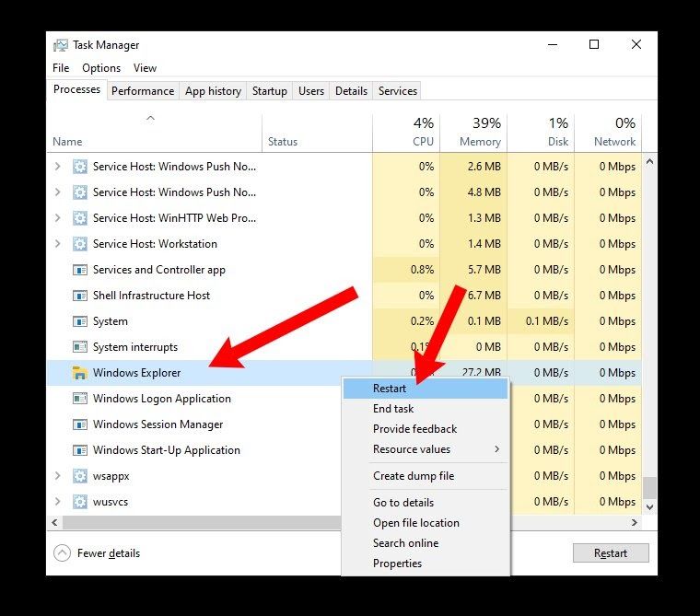Select End task in the context menu
Image resolution: width=700 pixels, height=616 pixels.
click(x=393, y=409)
